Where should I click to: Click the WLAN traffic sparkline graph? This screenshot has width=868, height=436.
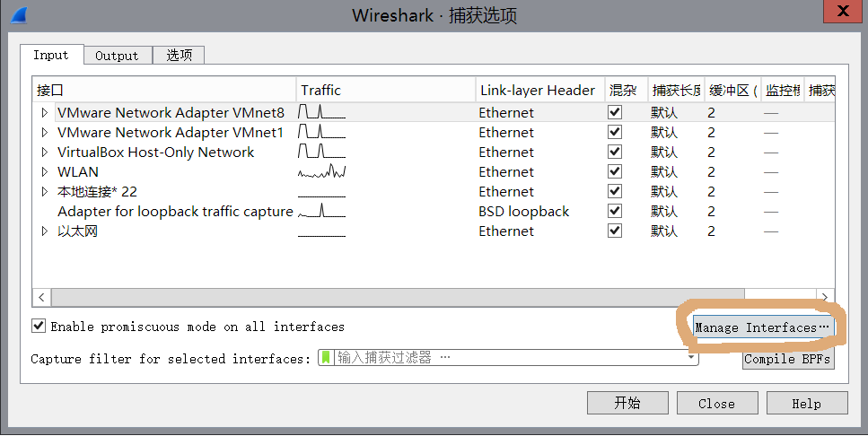point(321,171)
